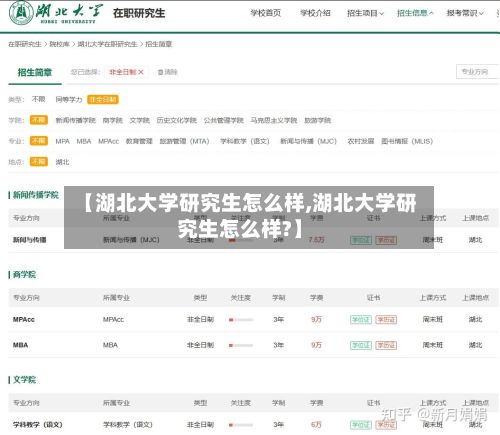Click the 学位证 badge in 学科教学 row
Screen dimensions: 500x435
pyautogui.click(x=361, y=425)
